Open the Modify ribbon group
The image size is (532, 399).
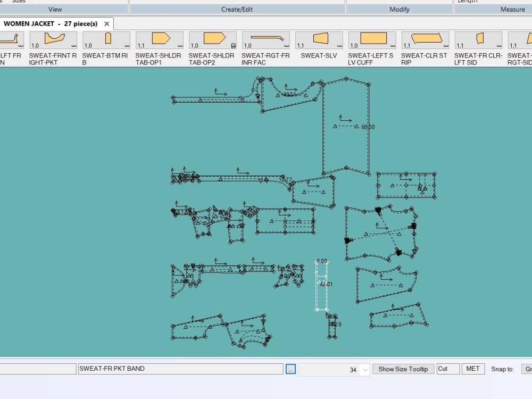(x=400, y=10)
